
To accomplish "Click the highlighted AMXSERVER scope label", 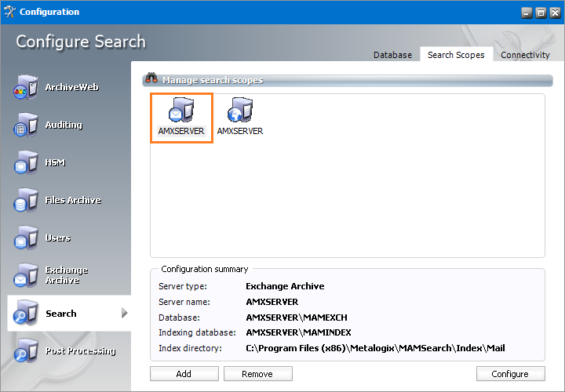I will [181, 131].
